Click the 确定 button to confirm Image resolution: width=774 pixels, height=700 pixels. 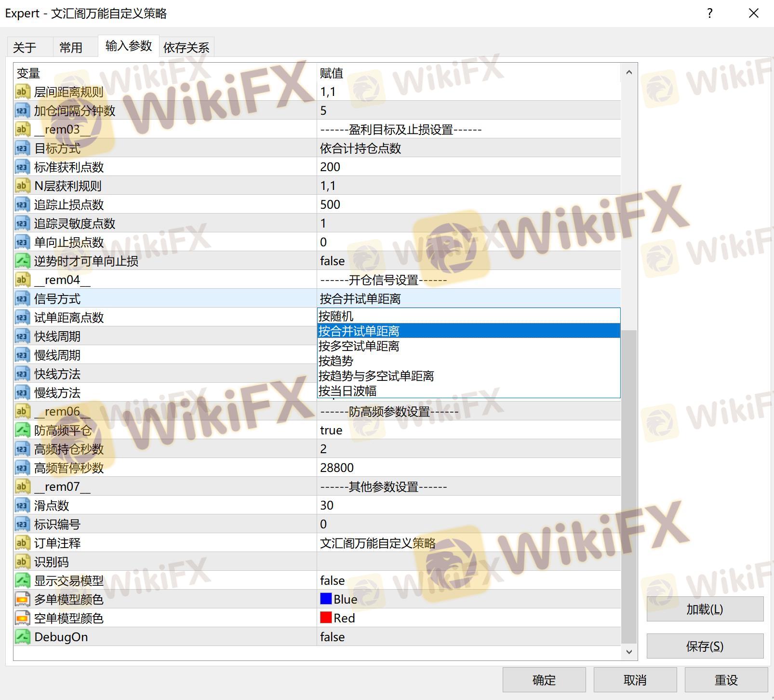(544, 680)
